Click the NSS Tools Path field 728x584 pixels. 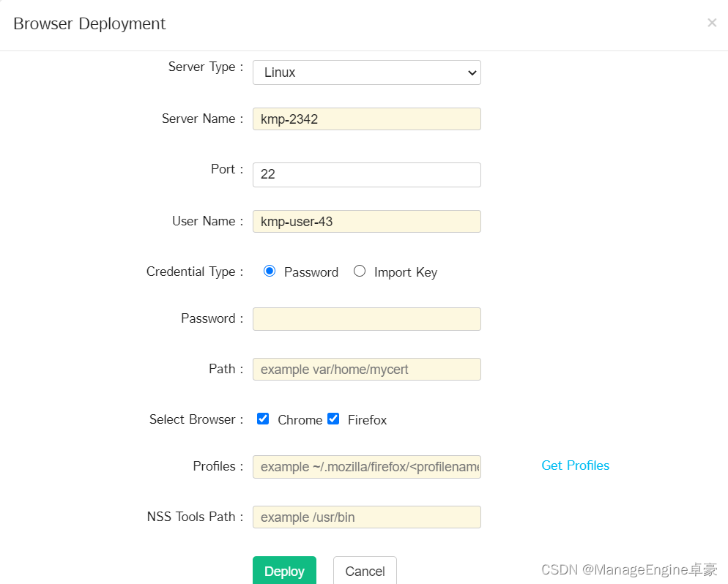point(367,517)
